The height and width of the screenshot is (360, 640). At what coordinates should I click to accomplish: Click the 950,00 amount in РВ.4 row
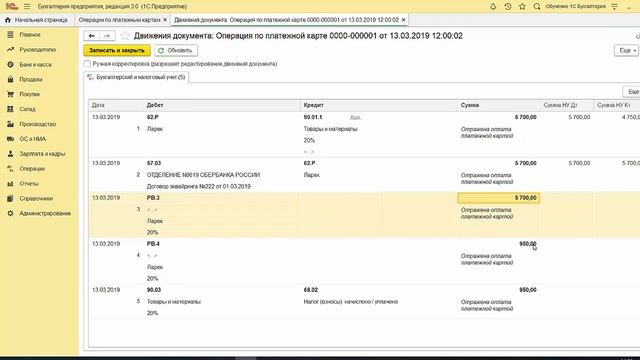(x=528, y=244)
